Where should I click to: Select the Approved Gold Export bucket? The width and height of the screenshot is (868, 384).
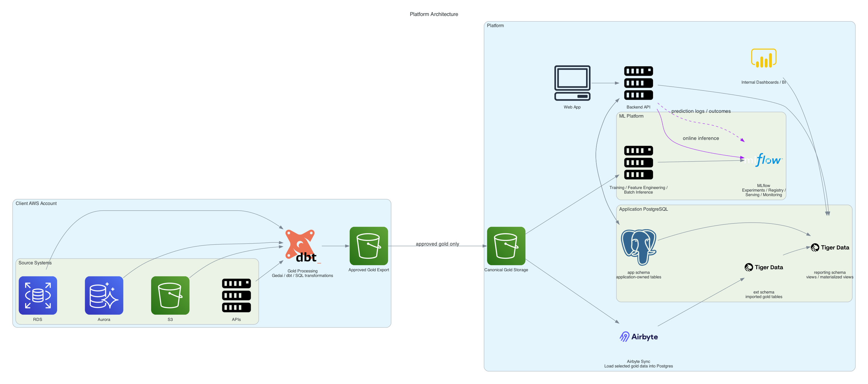369,246
